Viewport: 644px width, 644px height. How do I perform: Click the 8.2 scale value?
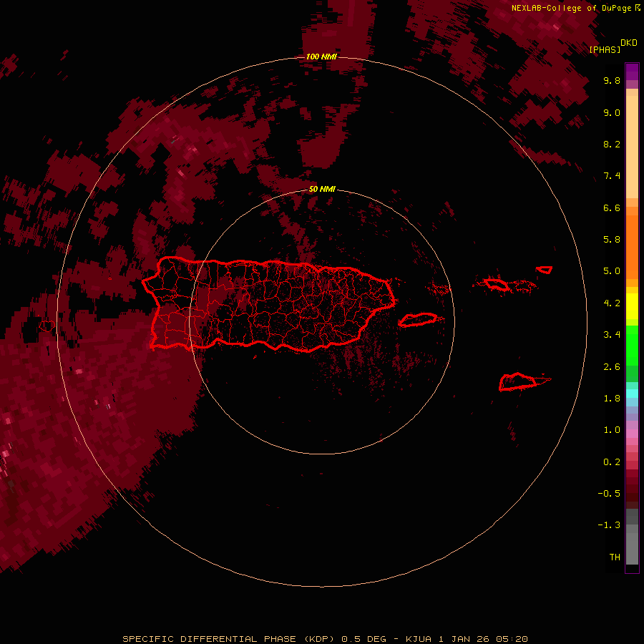(612, 144)
